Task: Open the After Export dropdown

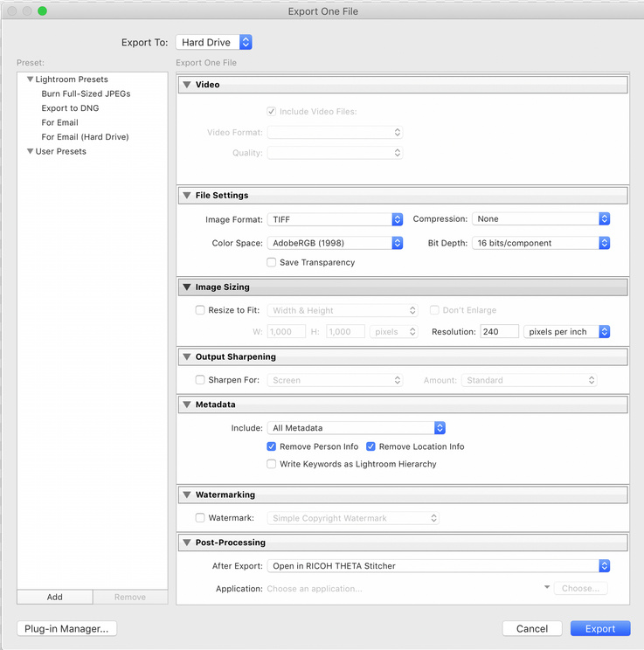Action: [439, 566]
